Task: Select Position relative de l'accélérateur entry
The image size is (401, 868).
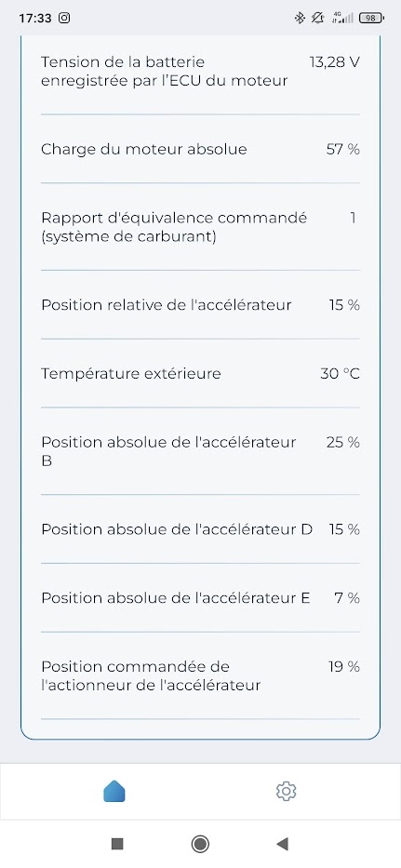Action: click(x=200, y=305)
